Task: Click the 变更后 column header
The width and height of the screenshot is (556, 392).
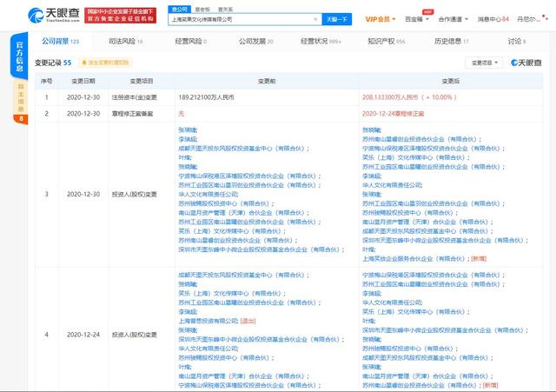Action: click(x=450, y=81)
